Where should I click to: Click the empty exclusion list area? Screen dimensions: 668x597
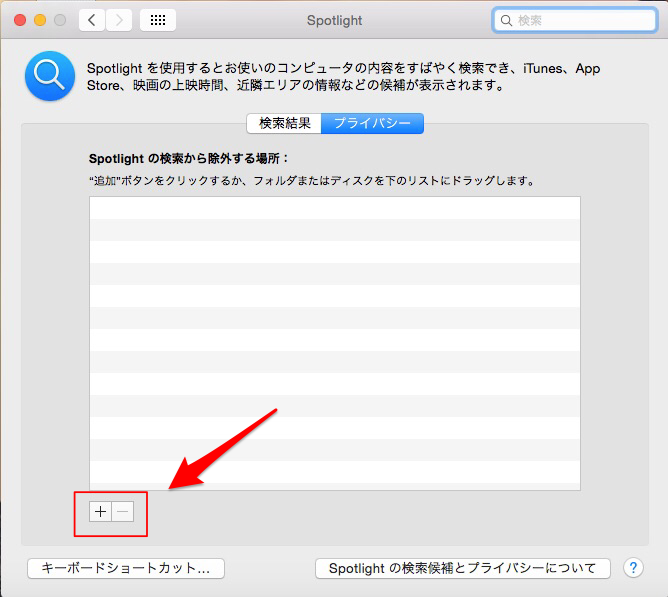335,343
